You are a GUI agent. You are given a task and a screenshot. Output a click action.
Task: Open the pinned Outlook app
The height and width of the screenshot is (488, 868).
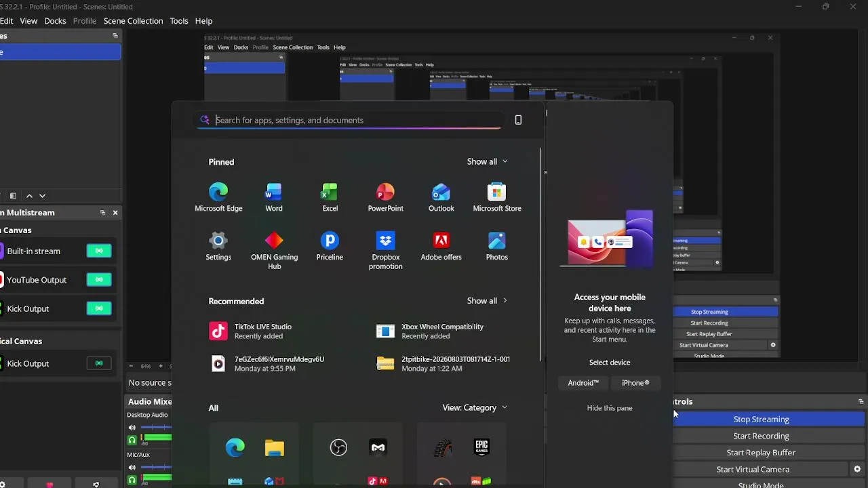(441, 197)
